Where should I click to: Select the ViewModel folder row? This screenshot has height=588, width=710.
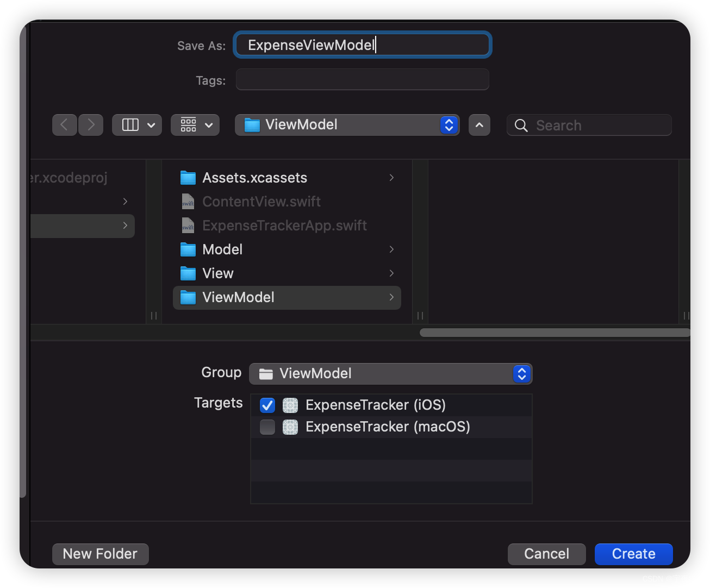(287, 297)
